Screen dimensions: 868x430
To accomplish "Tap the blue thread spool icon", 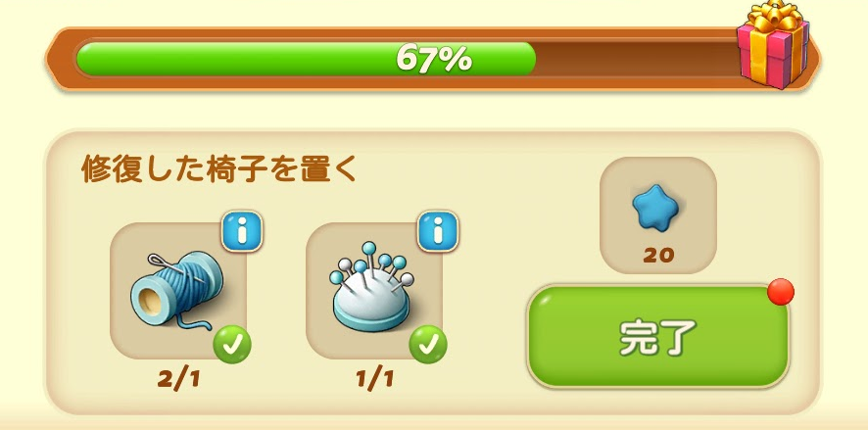I will pyautogui.click(x=176, y=290).
